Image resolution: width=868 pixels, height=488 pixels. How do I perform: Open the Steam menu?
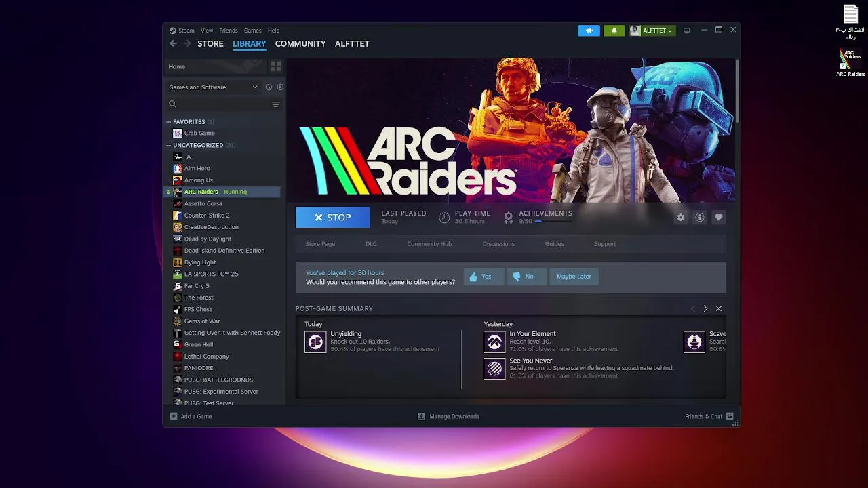(186, 30)
